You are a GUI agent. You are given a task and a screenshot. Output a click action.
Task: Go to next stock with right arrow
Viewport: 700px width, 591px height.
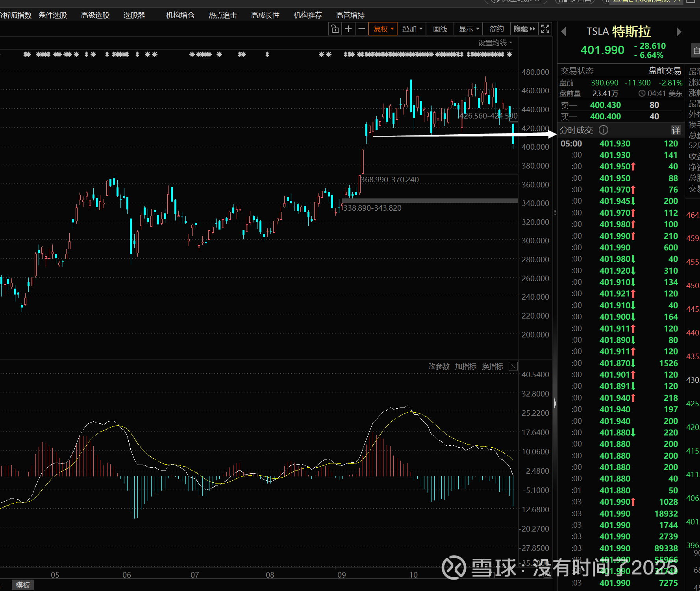(679, 31)
